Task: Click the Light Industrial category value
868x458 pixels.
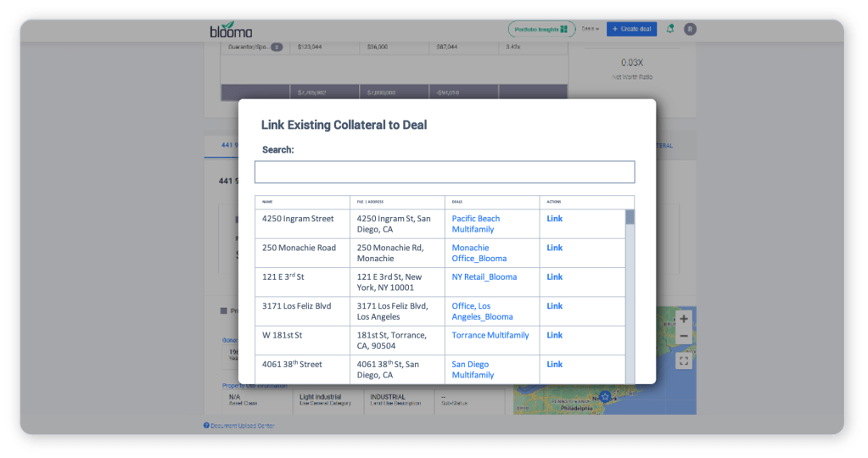Action: (x=321, y=397)
